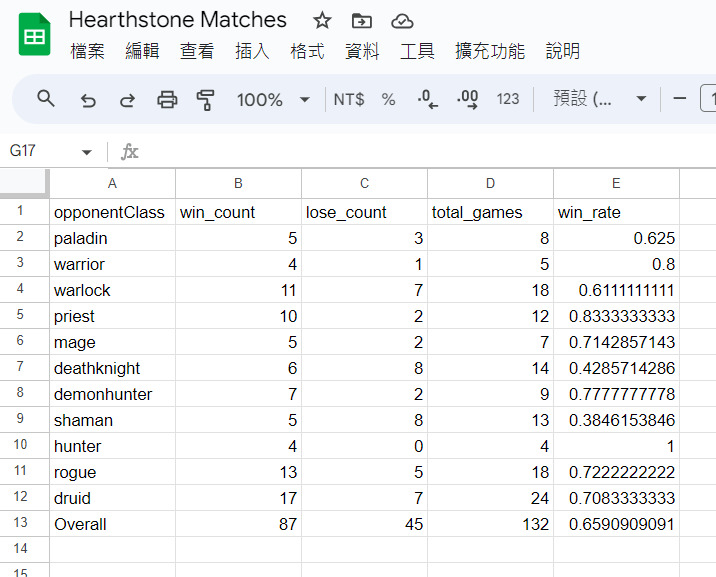Decrease font size with minus button
Viewport: 716px width, 577px height.
coord(679,99)
